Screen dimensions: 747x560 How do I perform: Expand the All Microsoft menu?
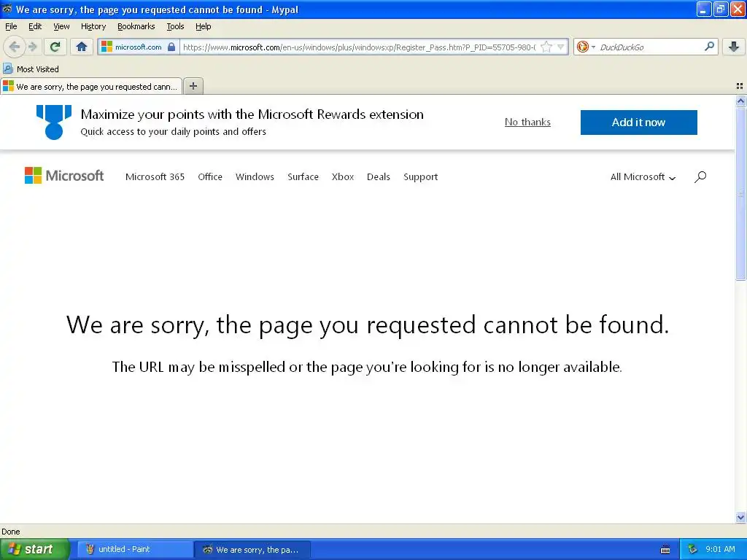coord(643,176)
